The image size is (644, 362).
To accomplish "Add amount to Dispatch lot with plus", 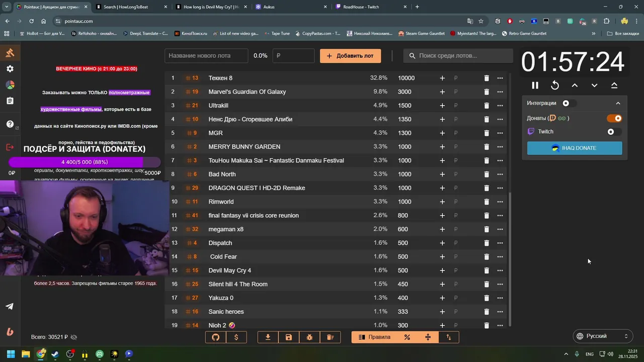I will (442, 243).
